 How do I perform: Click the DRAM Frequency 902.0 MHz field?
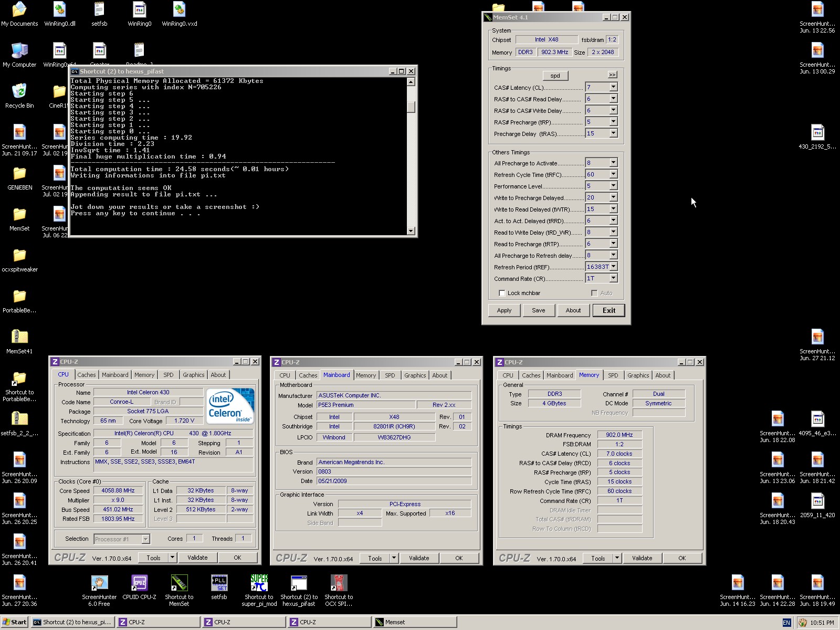point(619,435)
